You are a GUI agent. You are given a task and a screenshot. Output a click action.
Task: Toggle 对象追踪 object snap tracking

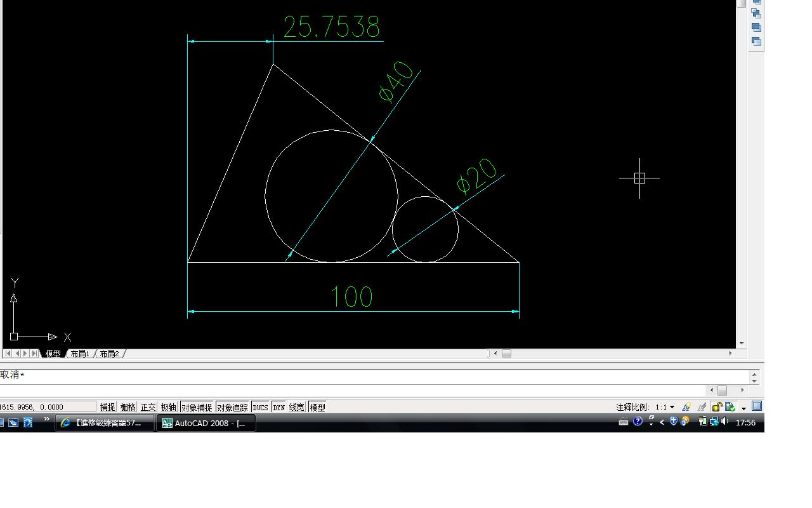coord(233,407)
